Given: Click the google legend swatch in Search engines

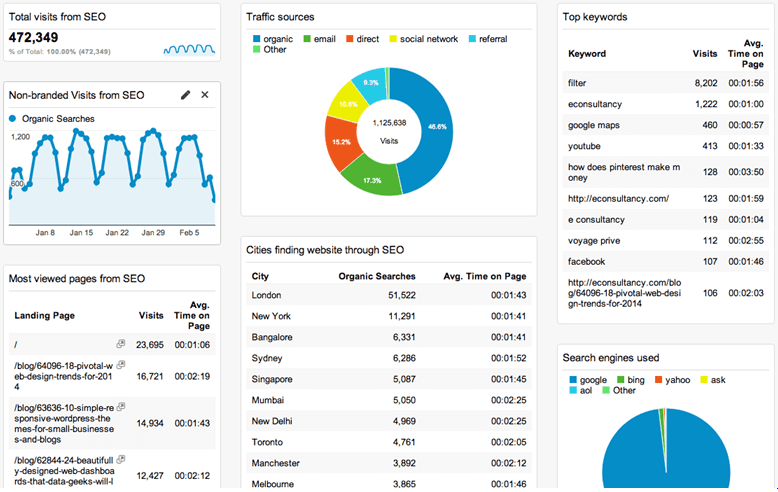Looking at the screenshot, I should coord(573,379).
